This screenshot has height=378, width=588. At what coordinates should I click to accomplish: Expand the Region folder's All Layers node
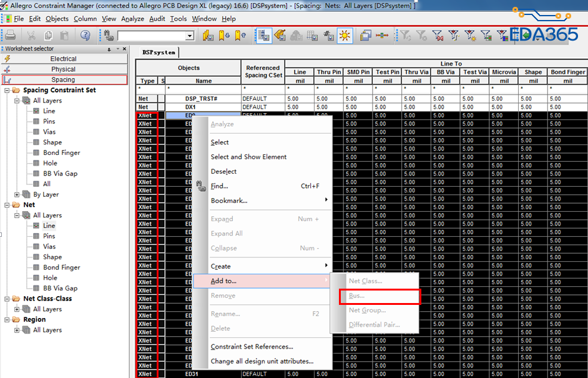tap(17, 330)
